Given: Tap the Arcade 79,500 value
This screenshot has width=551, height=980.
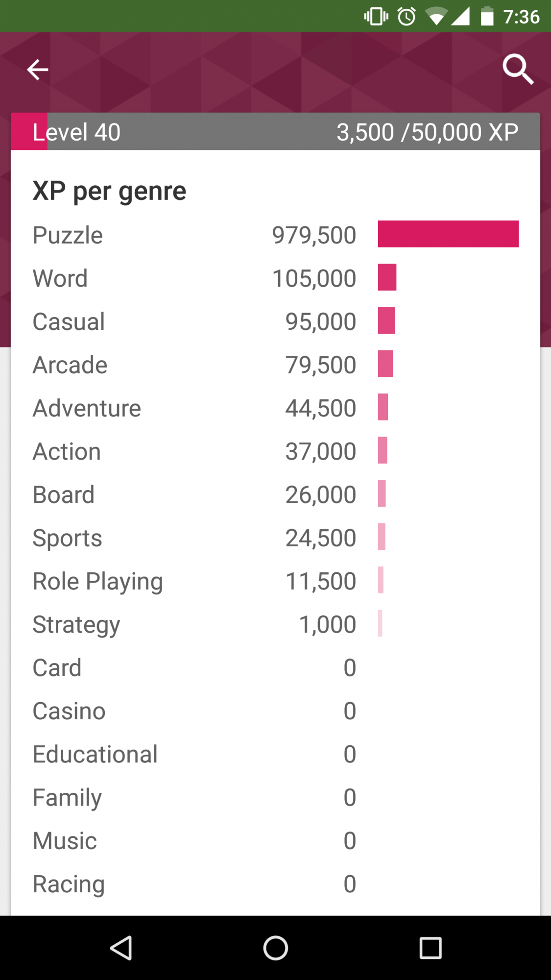Looking at the screenshot, I should coord(320,365).
